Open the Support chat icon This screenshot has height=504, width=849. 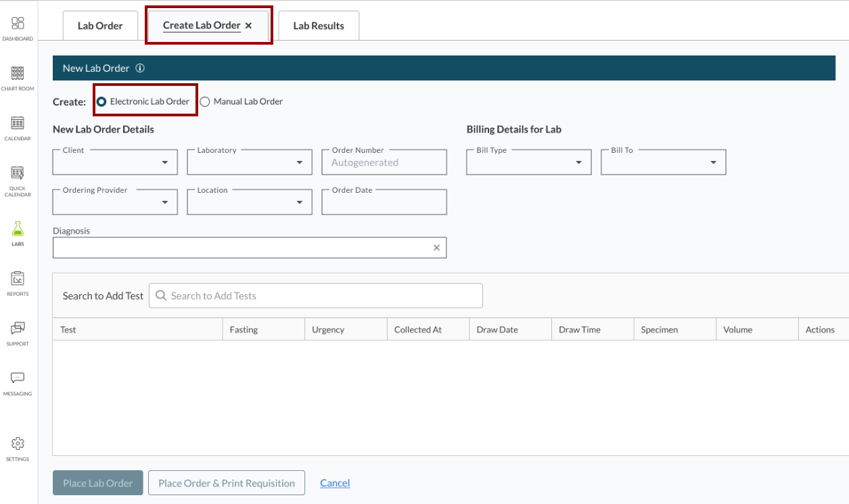[x=18, y=329]
